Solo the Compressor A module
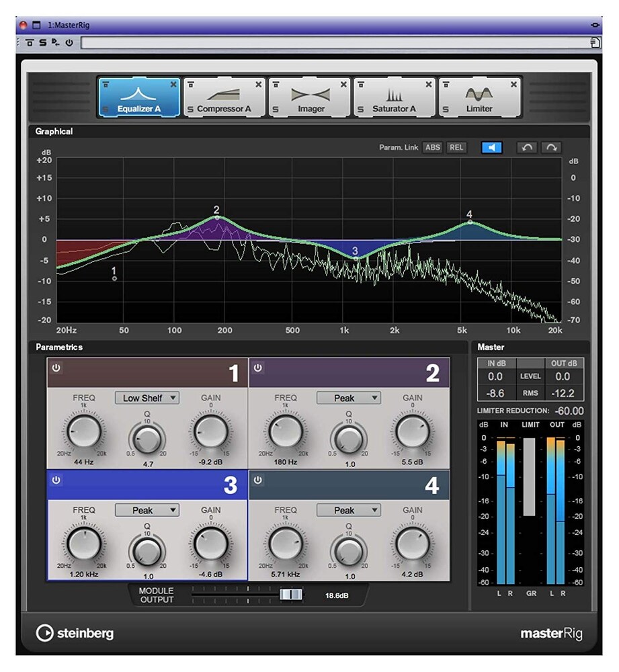The width and height of the screenshot is (619, 672). 190,110
